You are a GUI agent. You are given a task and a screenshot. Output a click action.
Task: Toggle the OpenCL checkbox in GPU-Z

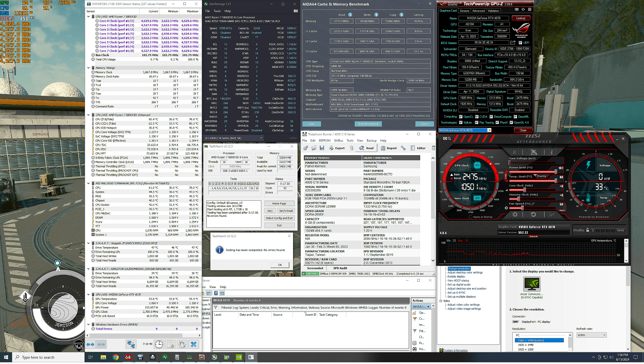[461, 117]
